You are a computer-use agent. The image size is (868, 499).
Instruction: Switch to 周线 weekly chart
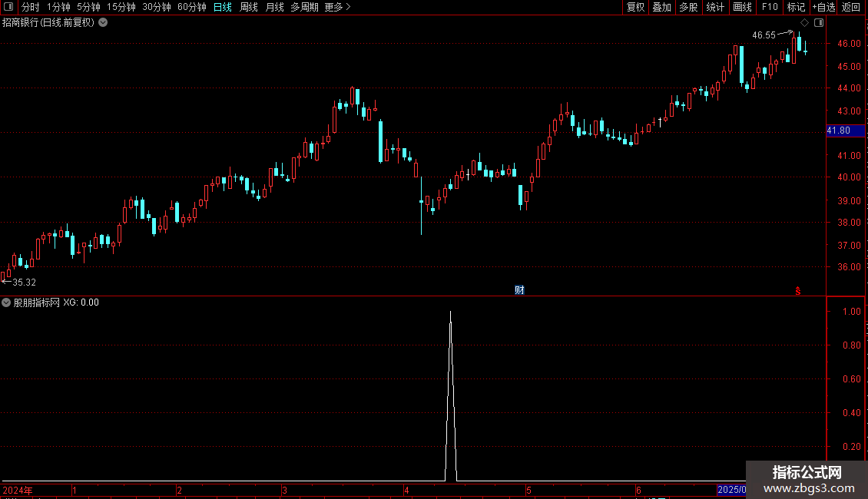tap(249, 7)
